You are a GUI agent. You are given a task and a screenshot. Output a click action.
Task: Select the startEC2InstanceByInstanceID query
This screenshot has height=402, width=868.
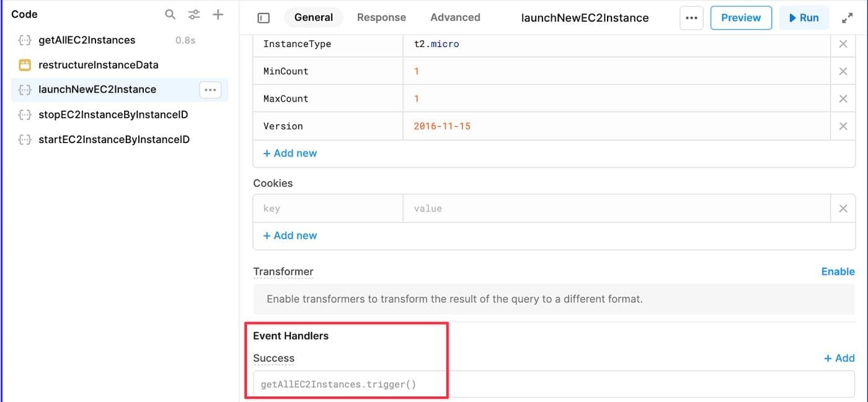point(113,139)
